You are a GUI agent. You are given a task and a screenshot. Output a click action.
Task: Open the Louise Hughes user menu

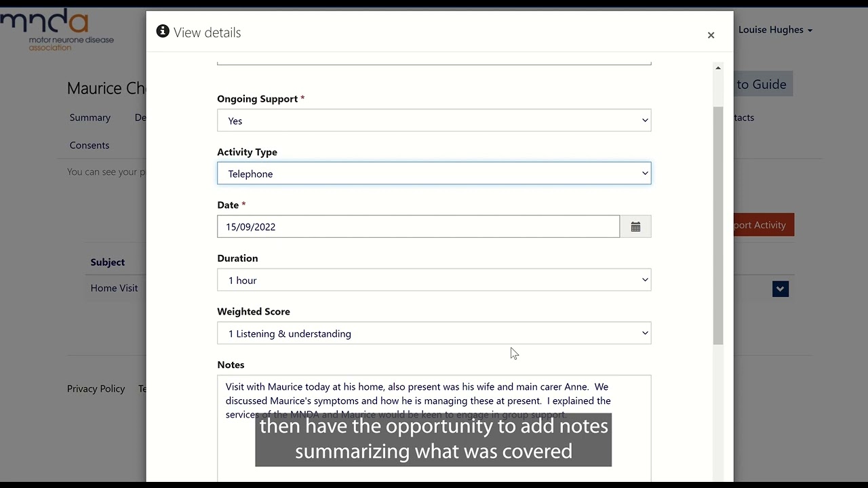[x=775, y=30]
